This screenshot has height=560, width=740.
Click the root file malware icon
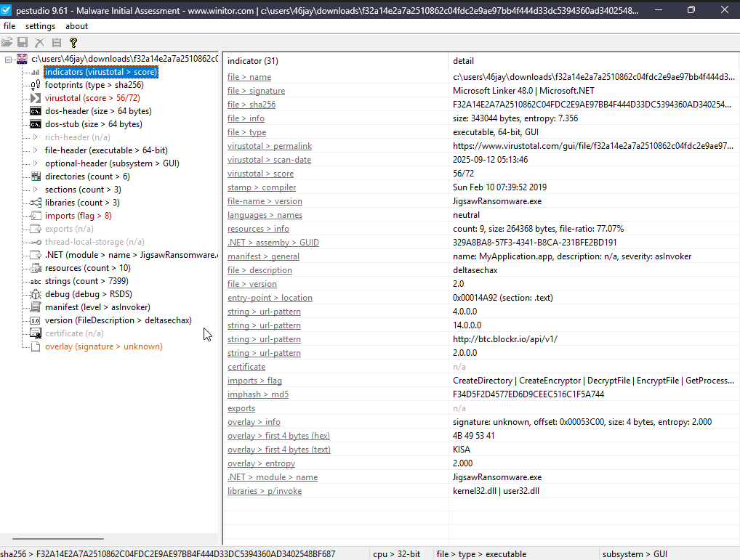[x=23, y=59]
